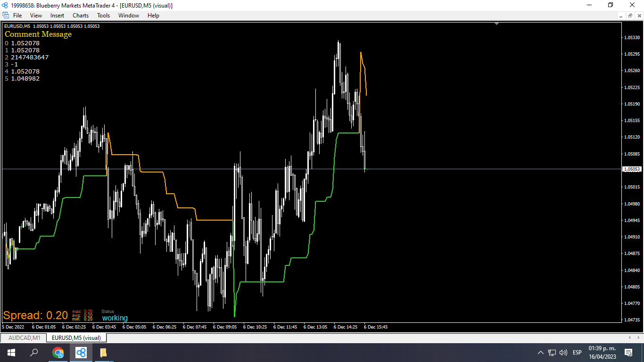Screen dimensions: 644x362
Task: Click the ESP input language indicator
Action: 577,353
